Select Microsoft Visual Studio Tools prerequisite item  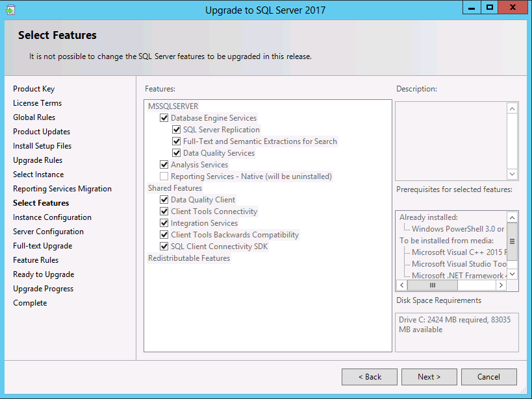pyautogui.click(x=459, y=264)
